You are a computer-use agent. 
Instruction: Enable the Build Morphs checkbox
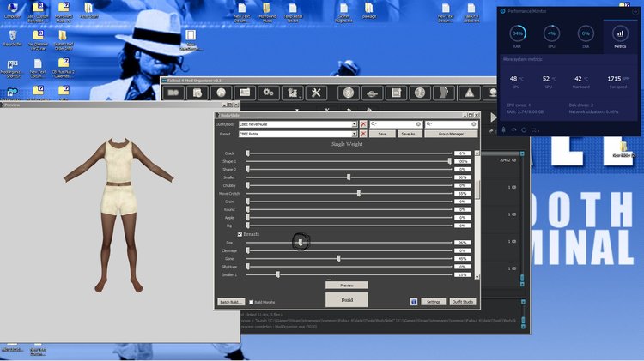coord(252,302)
